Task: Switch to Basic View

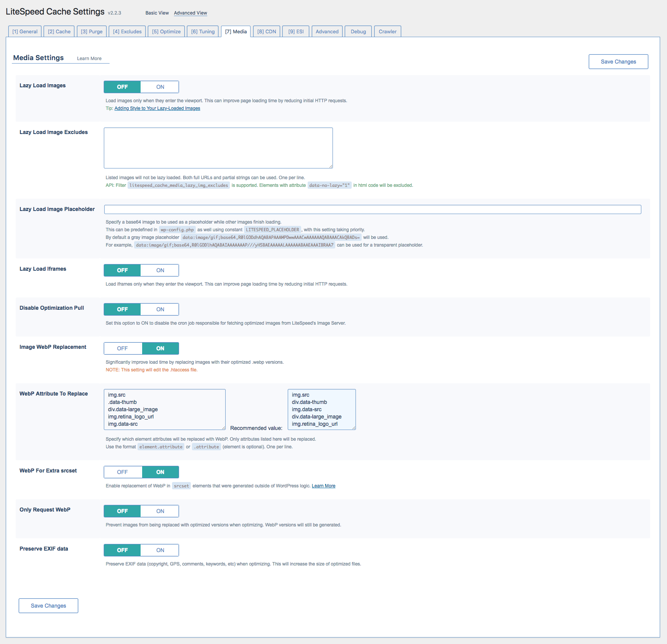Action: [157, 13]
